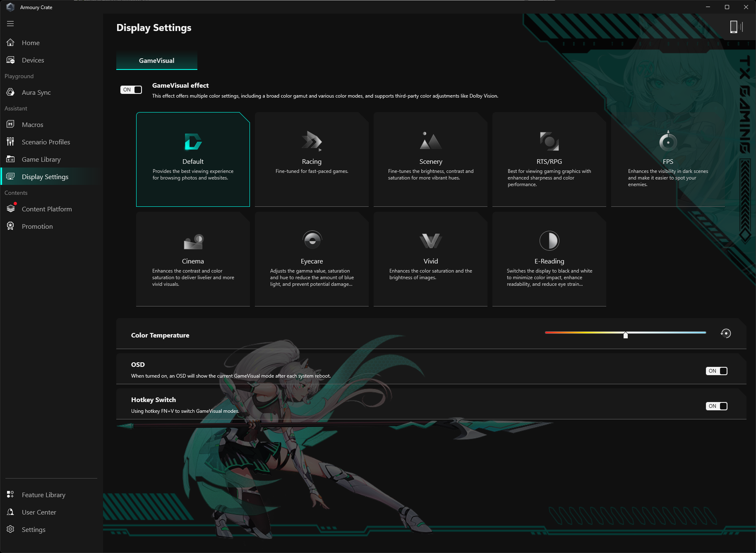Click the Settings gear icon
The image size is (756, 553).
click(x=10, y=529)
